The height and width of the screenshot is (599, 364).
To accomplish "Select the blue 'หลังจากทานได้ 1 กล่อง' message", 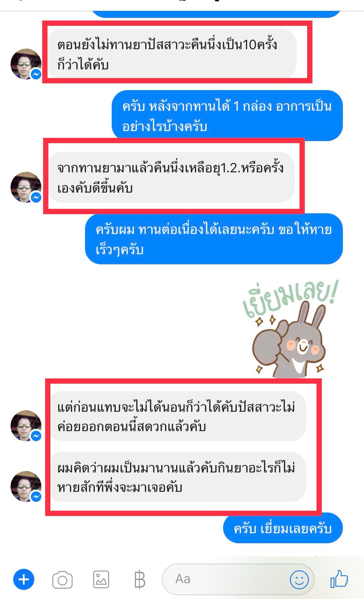I will click(227, 116).
